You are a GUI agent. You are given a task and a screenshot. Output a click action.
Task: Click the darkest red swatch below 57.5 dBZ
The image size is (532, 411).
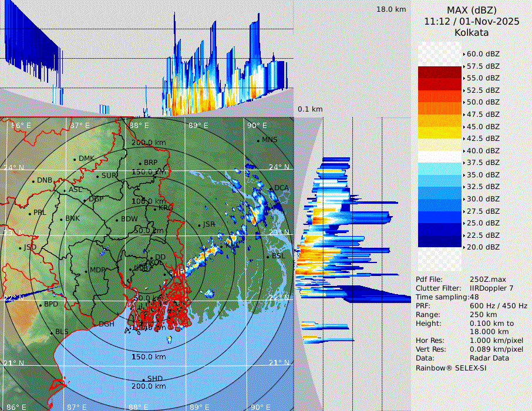click(440, 72)
